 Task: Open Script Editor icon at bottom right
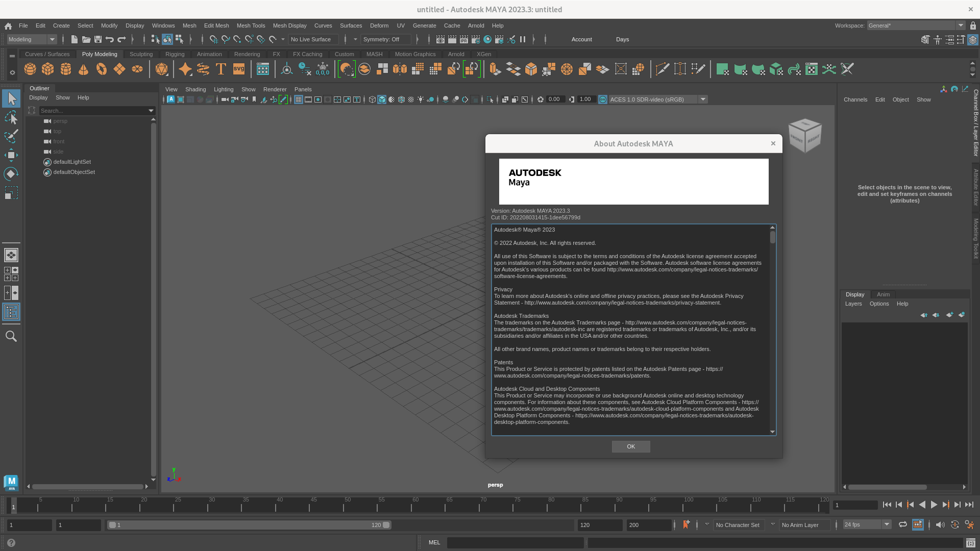(x=970, y=543)
